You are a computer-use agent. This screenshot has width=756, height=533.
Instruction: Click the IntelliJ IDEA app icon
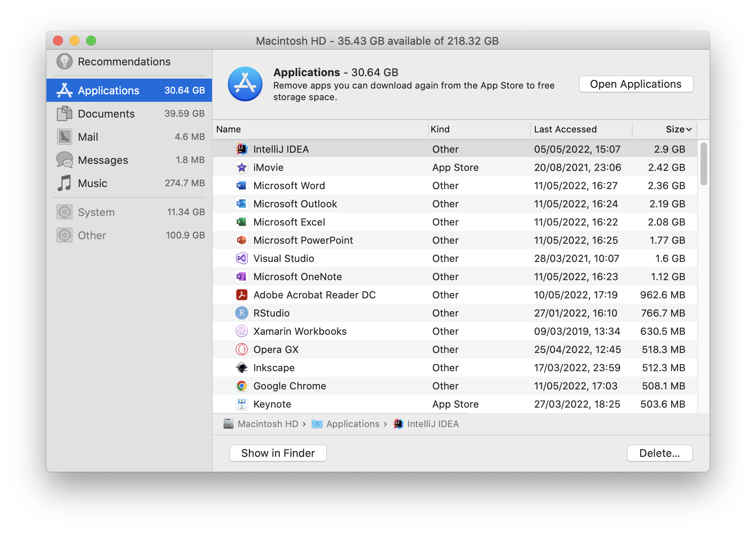[x=242, y=149]
